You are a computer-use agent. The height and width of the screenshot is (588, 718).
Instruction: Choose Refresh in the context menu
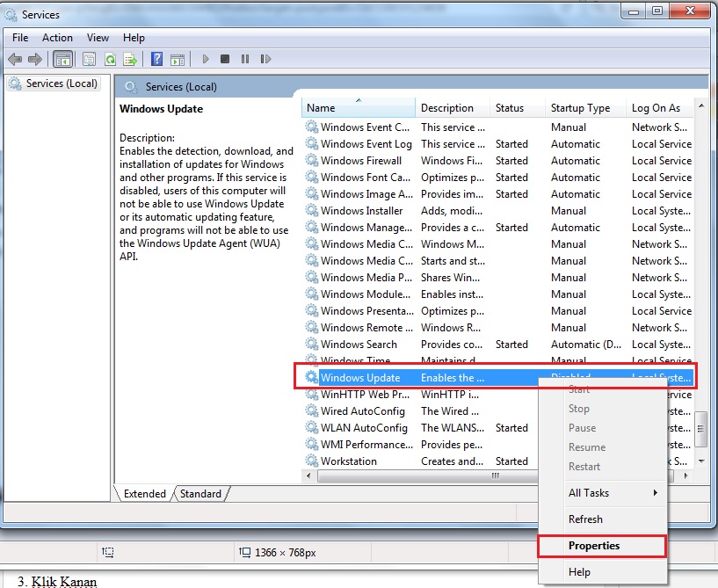tap(602, 519)
